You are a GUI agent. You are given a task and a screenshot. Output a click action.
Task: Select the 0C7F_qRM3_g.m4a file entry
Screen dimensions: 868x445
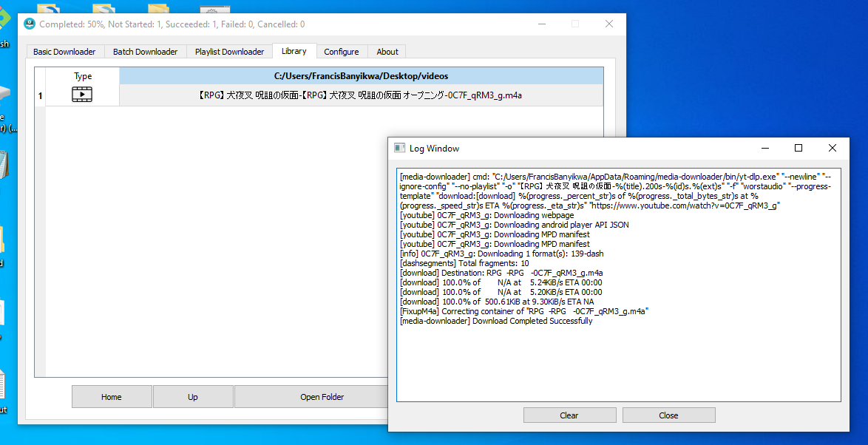tap(361, 95)
